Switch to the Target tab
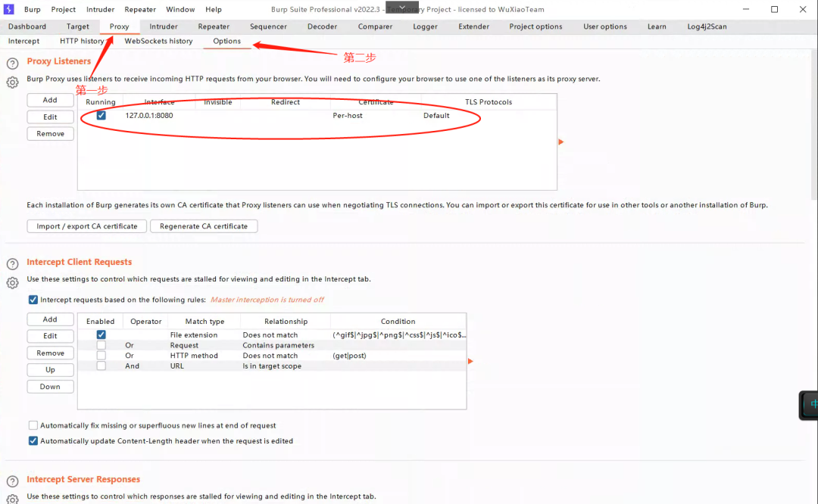The image size is (818, 504). coord(78,26)
